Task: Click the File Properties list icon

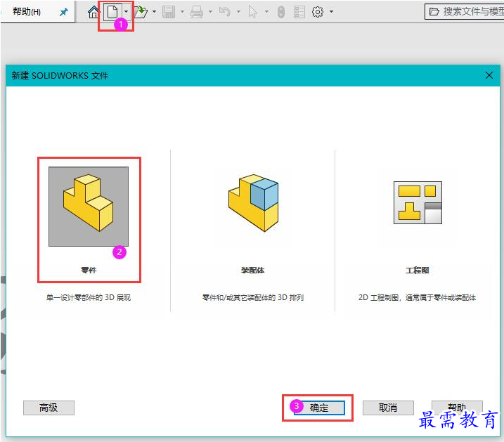Action: coord(299,12)
